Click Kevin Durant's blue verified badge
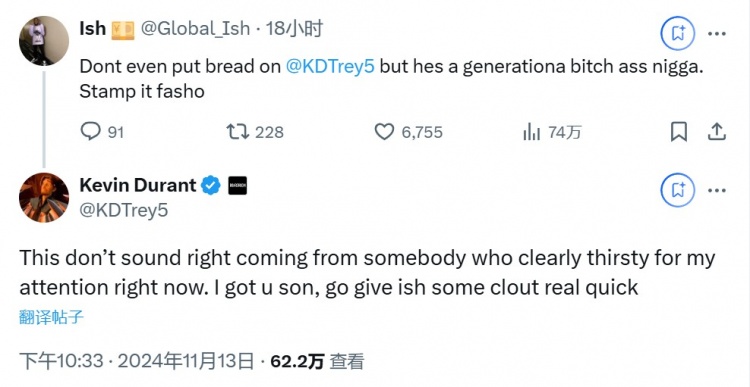Screen dimensions: 750x387 (210, 186)
